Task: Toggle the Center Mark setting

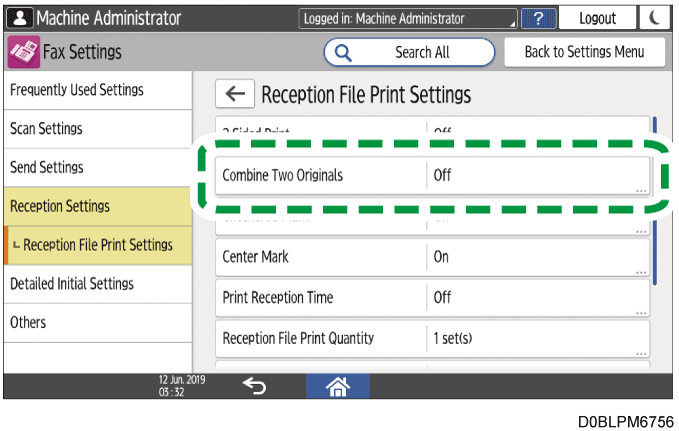Action: coord(432,257)
